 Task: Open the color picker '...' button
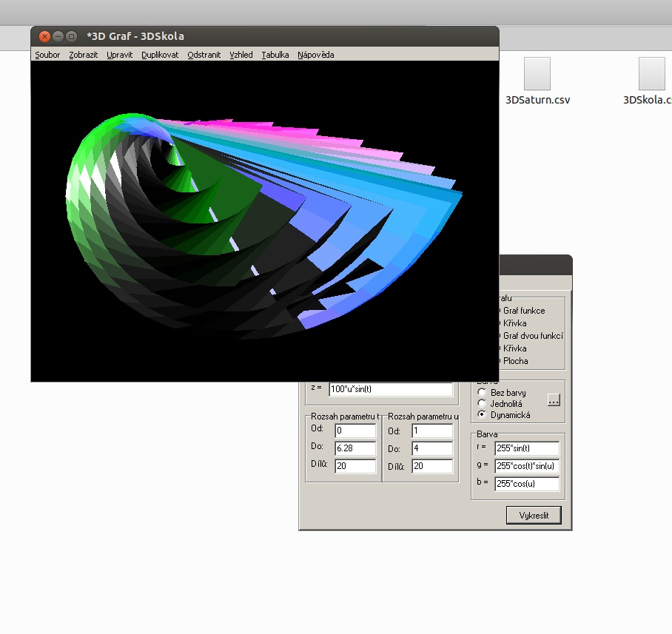[554, 400]
